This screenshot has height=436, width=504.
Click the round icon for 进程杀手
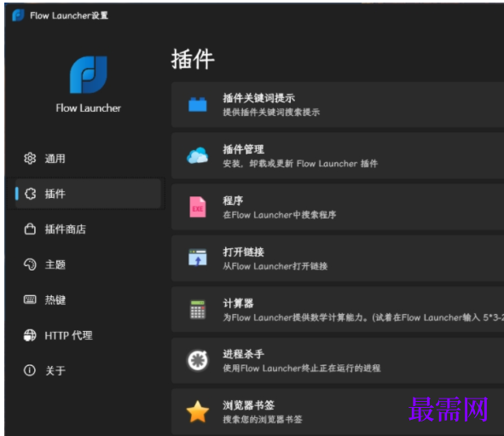pos(198,360)
